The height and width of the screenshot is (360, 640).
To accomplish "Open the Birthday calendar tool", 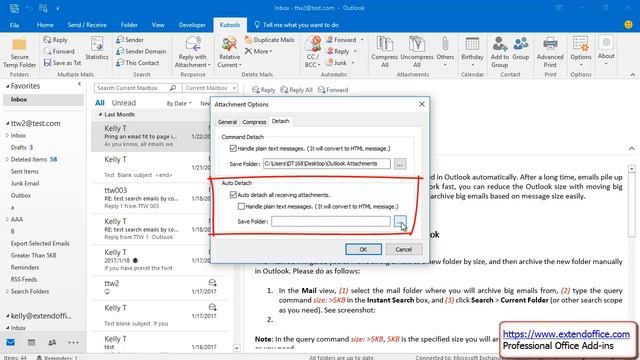I will [472, 52].
